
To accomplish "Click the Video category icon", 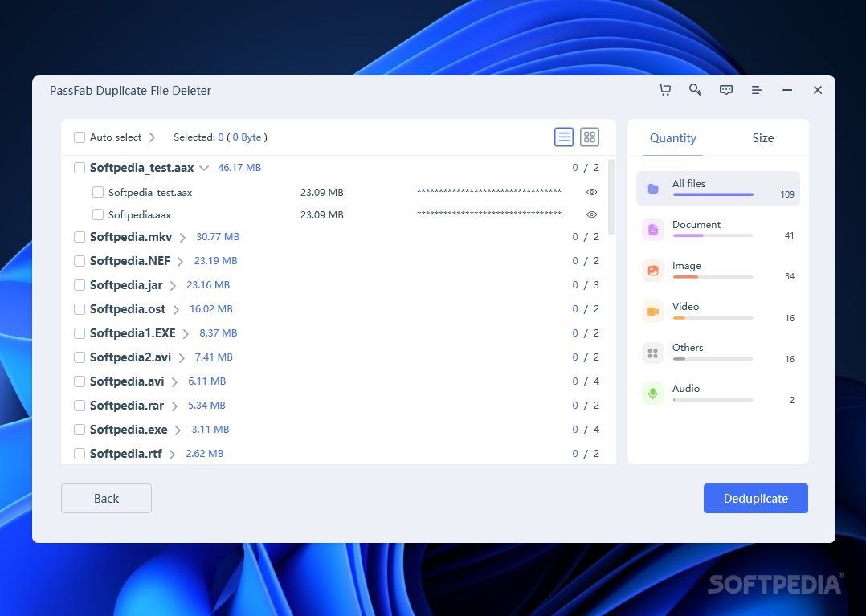I will pyautogui.click(x=653, y=312).
